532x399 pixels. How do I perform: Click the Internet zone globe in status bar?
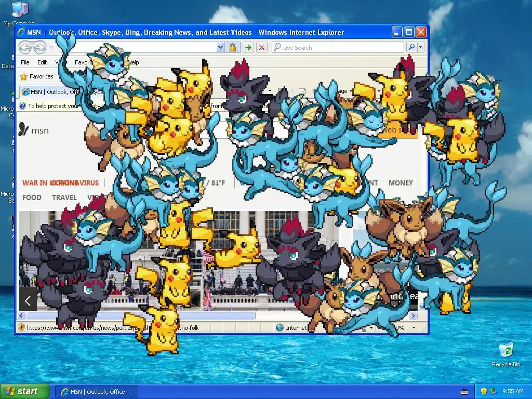coord(280,328)
